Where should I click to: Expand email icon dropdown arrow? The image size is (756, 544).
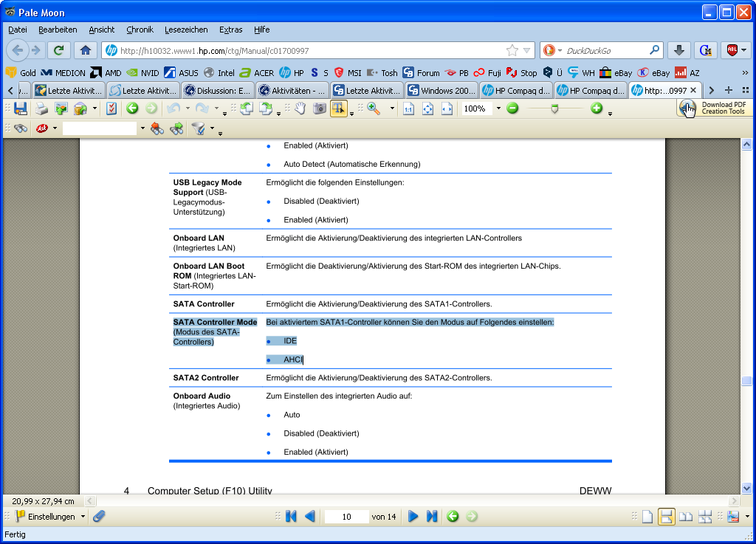94,109
